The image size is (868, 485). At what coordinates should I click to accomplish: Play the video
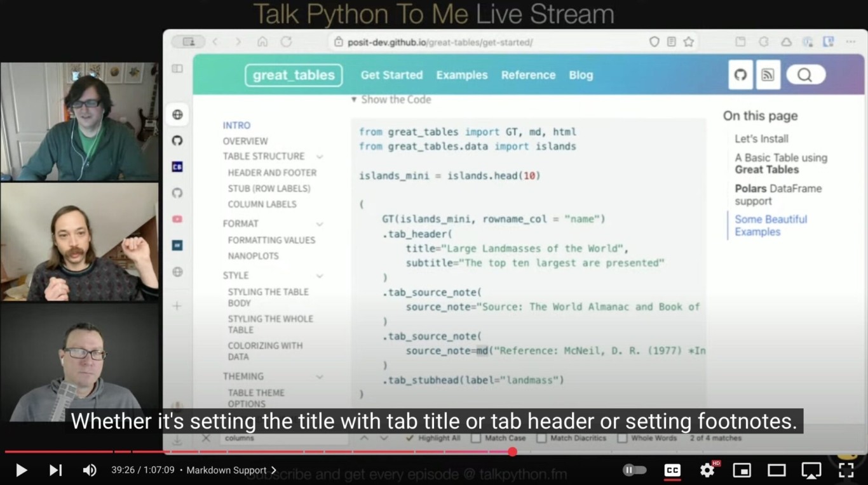click(21, 470)
